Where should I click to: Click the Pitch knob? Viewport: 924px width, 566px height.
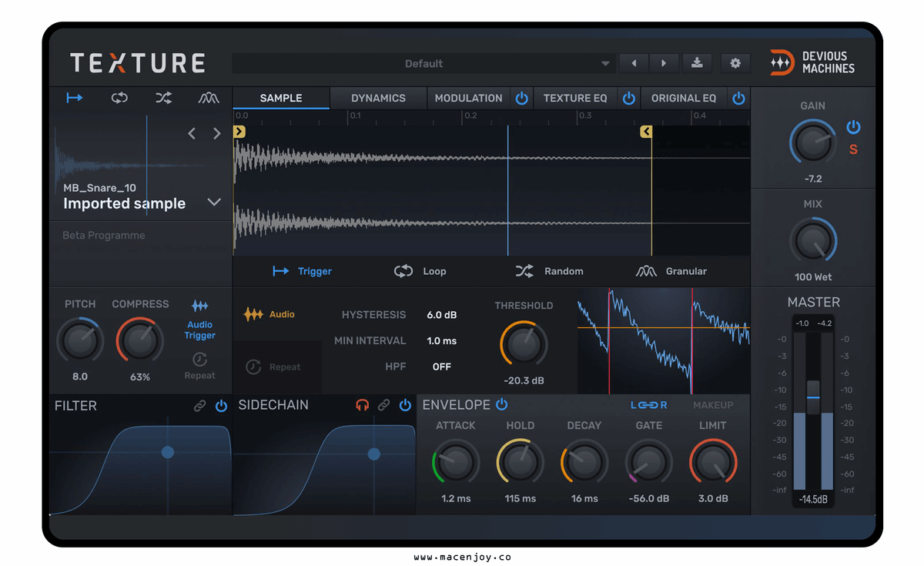point(80,340)
